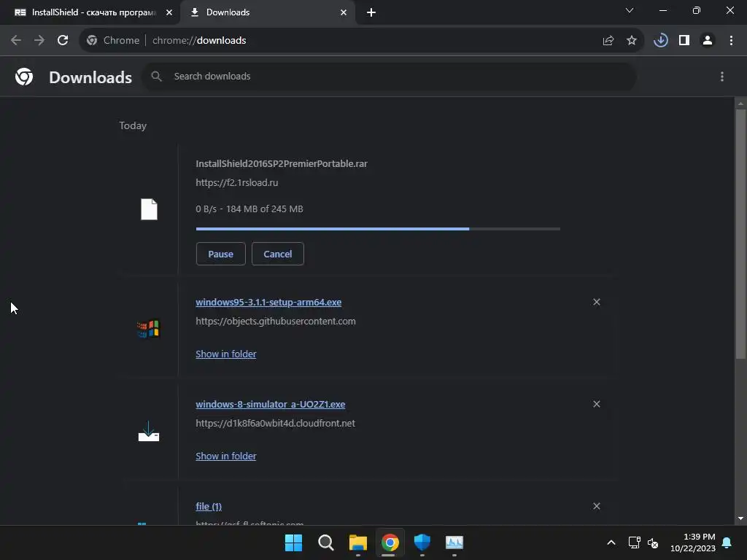Open the clock showing 1:39 PM
The width and height of the screenshot is (747, 560).
[x=693, y=542]
